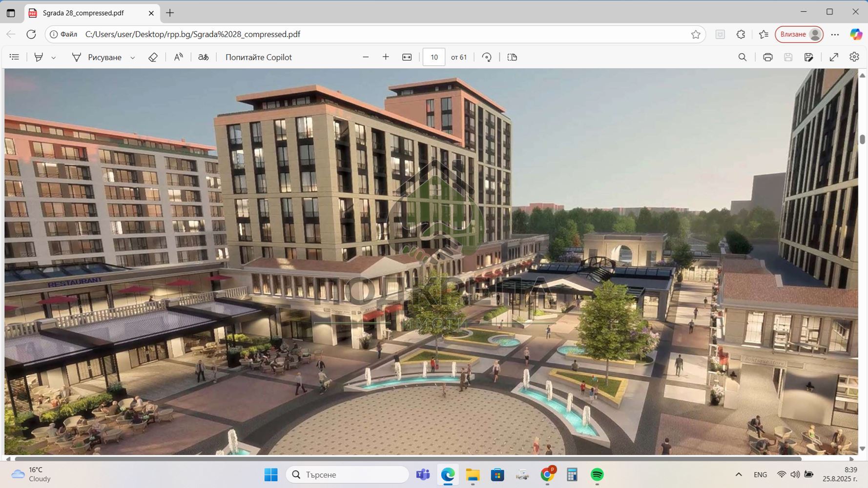Click the Read aloud icon
868x488 pixels.
tap(179, 57)
